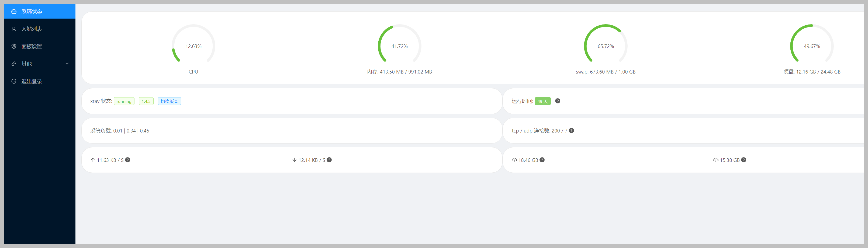This screenshot has width=868, height=248.
Task: Click help icon beside tcp / udp 连接数
Action: point(572,131)
